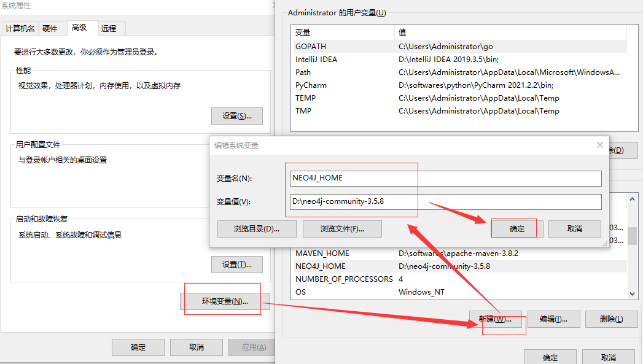The image size is (643, 364).
Task: Switch to the 硬件 tab
Action: (49, 28)
